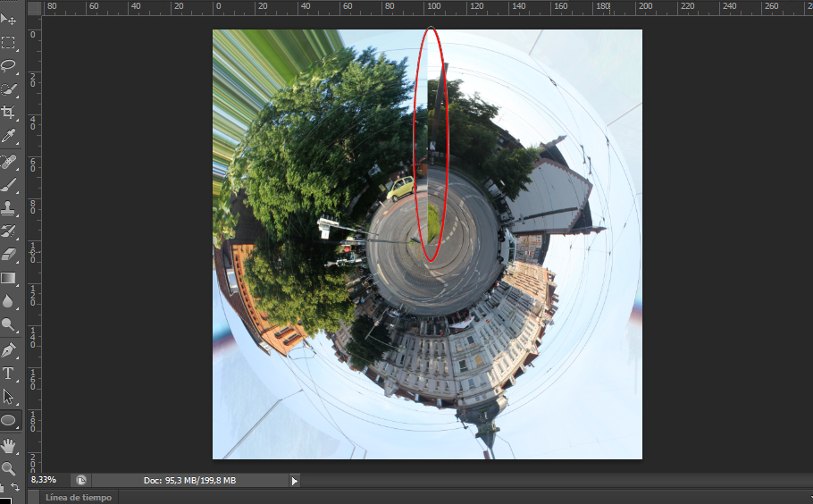Select the Zoom tool
The height and width of the screenshot is (504, 813).
(8, 469)
